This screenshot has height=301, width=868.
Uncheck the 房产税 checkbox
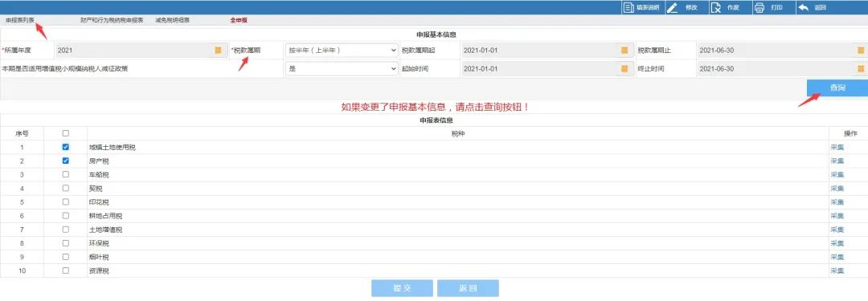tap(66, 161)
